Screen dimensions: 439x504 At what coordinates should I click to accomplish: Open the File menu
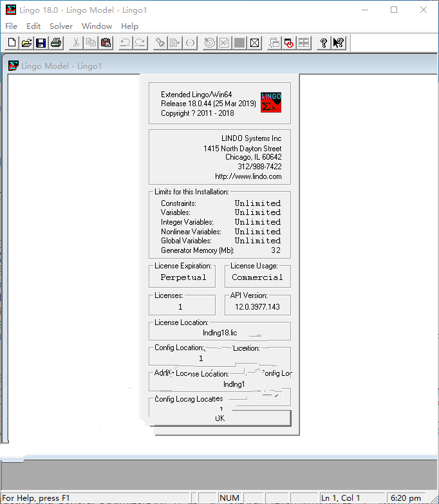pos(11,26)
